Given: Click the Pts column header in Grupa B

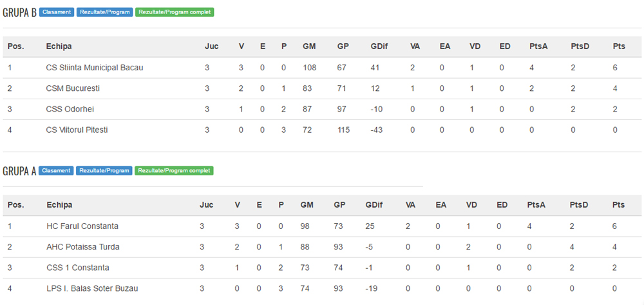Looking at the screenshot, I should click(x=619, y=46).
